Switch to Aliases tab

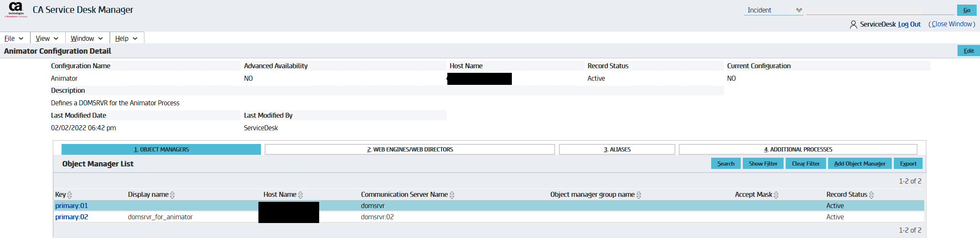pos(617,149)
